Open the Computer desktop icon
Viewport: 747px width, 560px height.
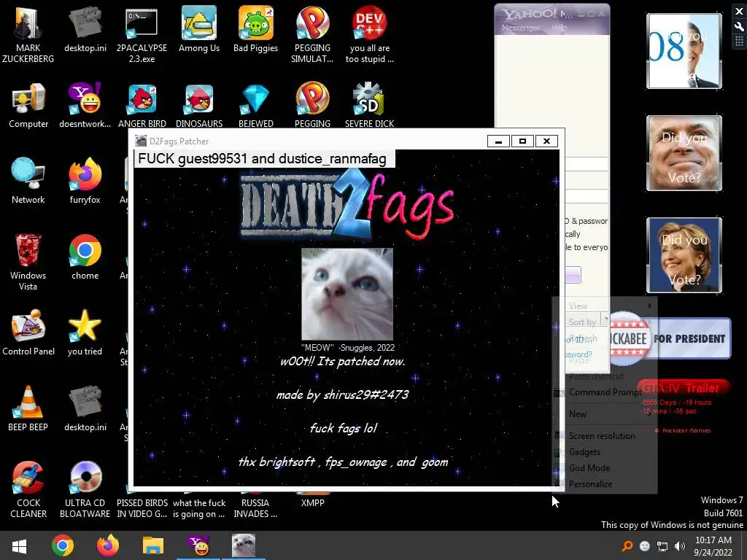(x=28, y=105)
